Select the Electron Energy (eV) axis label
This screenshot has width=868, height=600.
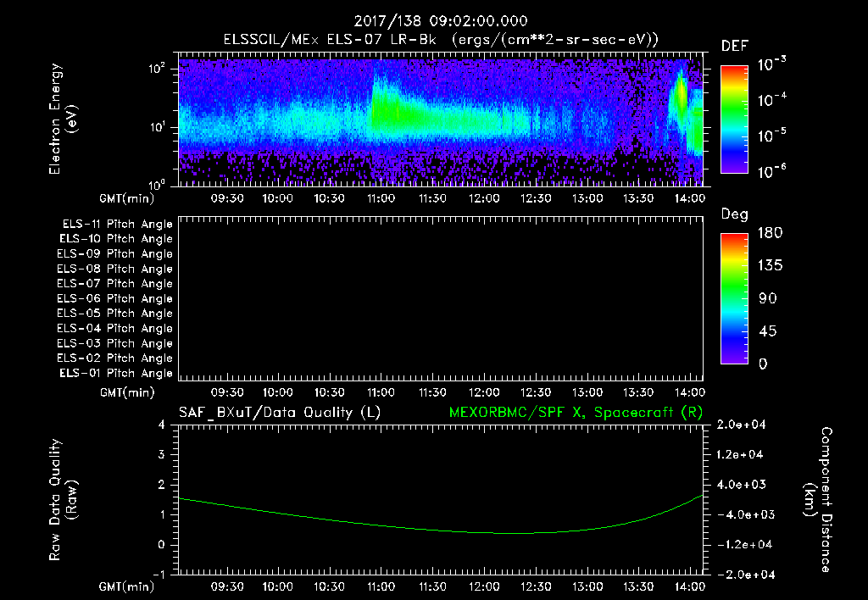63,119
